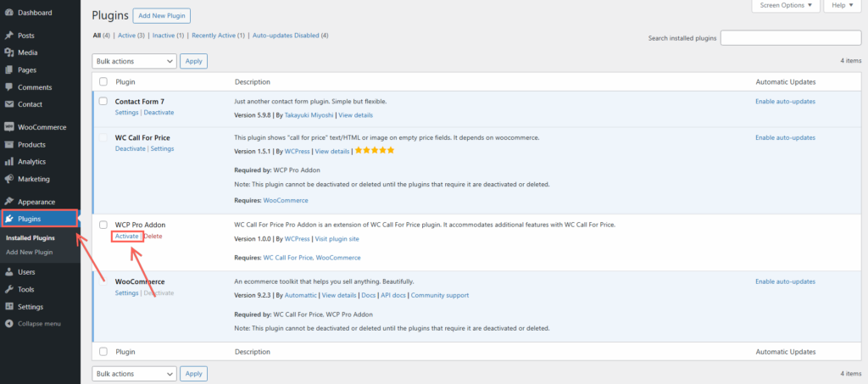Enable auto-updates for WooCommerce

(785, 281)
